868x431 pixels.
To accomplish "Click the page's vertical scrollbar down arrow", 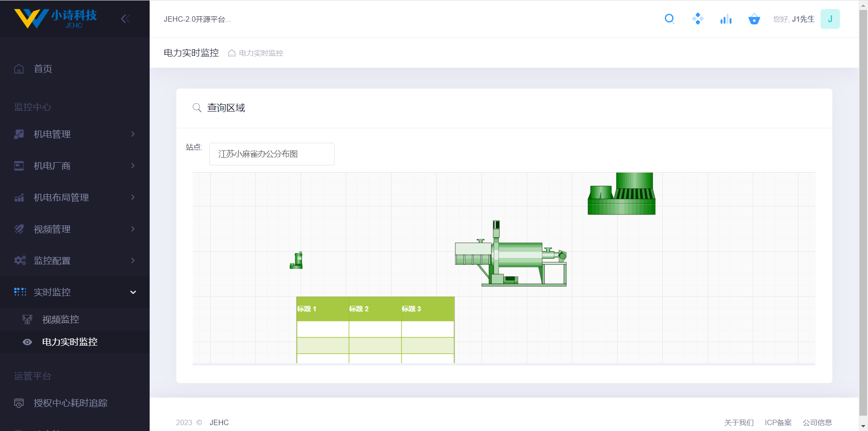I will [863, 426].
